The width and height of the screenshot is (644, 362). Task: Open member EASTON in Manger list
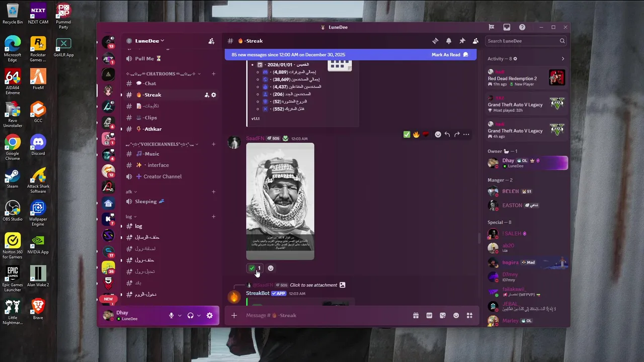tap(527, 206)
